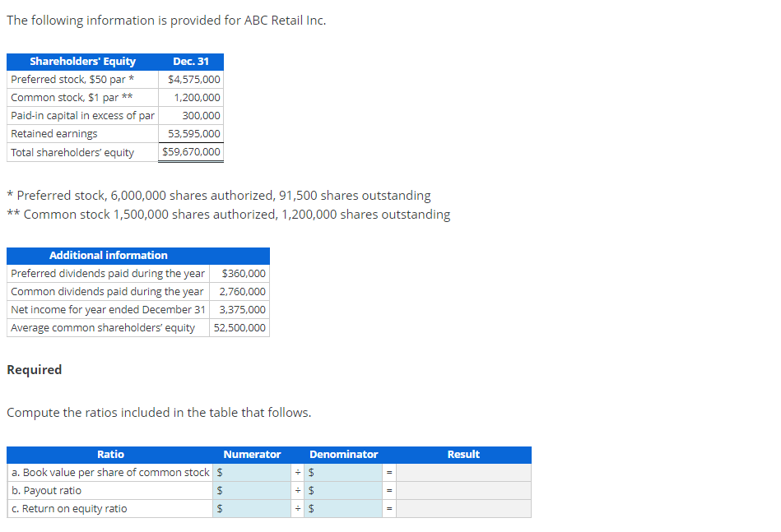Click the Ratio column header in the bottom table
The image size is (781, 532).
point(110,454)
